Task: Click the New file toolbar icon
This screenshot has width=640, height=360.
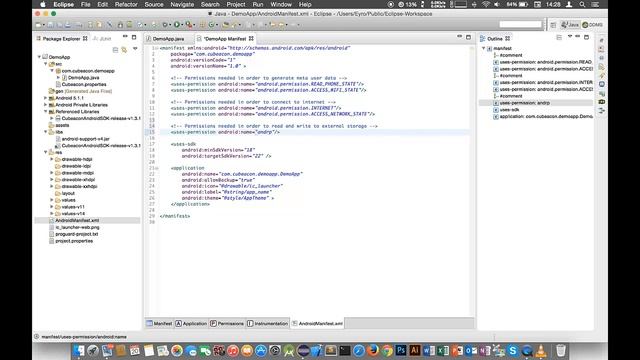Action: pyautogui.click(x=38, y=24)
